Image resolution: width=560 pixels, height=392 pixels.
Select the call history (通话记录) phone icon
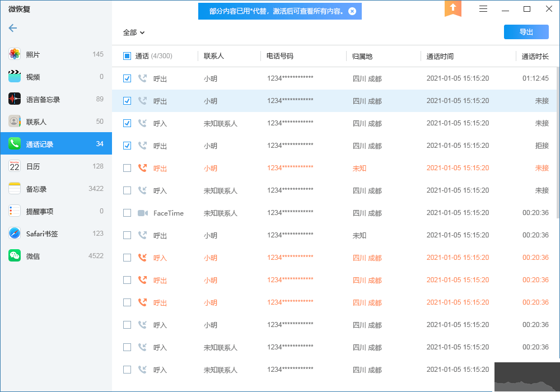pyautogui.click(x=15, y=143)
